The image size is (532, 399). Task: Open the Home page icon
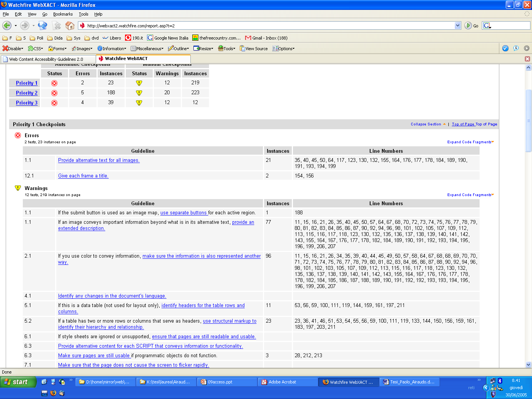point(70,25)
